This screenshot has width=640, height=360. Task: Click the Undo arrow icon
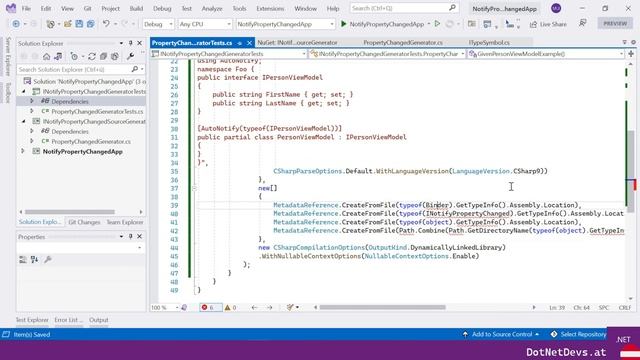pos(106,24)
